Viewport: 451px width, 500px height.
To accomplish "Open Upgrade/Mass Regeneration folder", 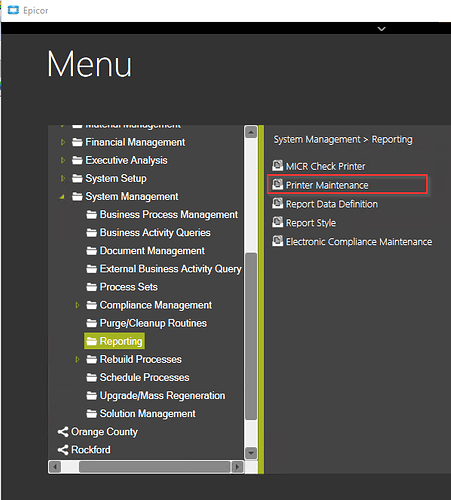I will [x=162, y=395].
